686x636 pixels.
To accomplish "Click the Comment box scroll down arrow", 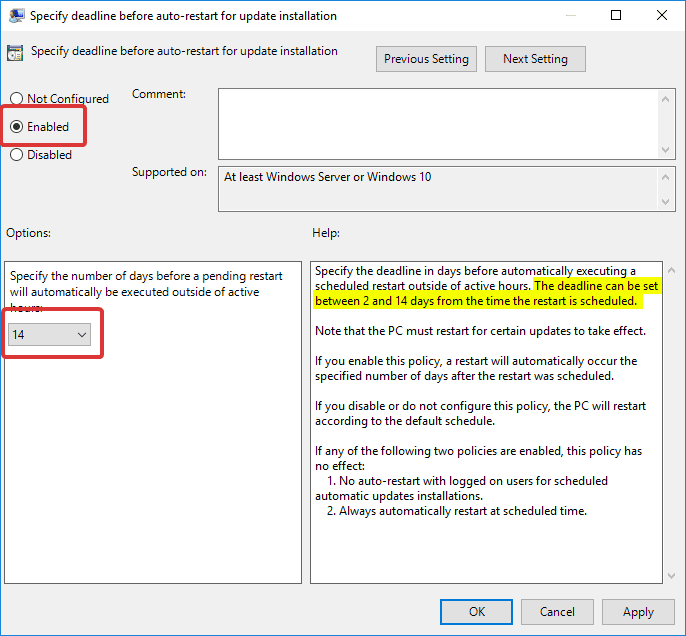I will (665, 150).
